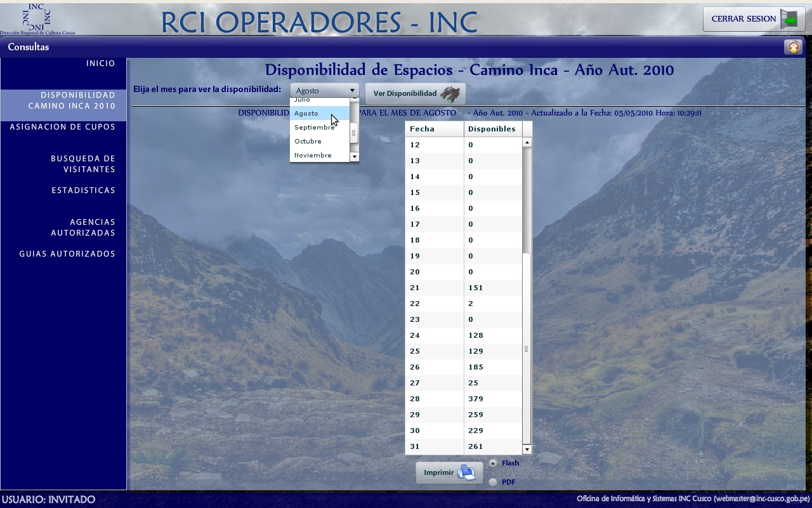Go to Asignacion de Cupos
The height and width of the screenshot is (508, 812).
(63, 127)
